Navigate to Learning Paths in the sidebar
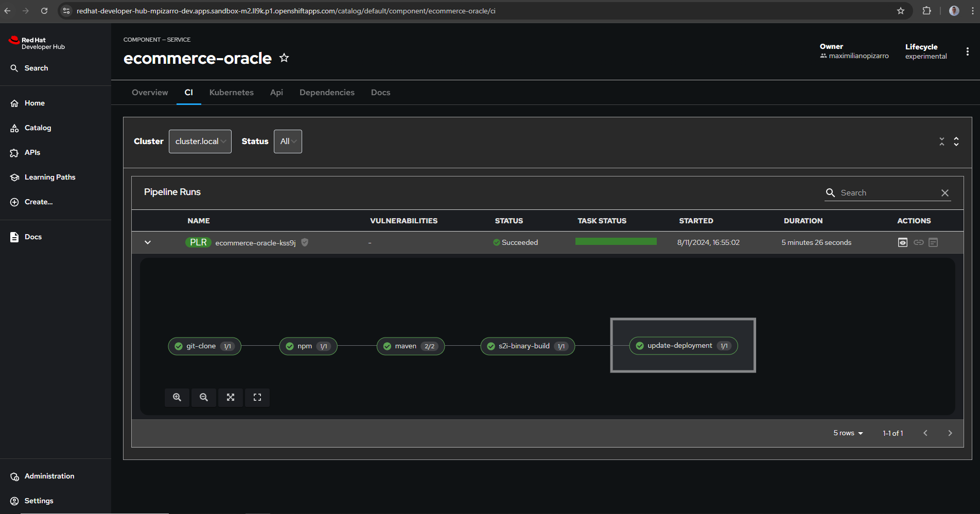 50,177
